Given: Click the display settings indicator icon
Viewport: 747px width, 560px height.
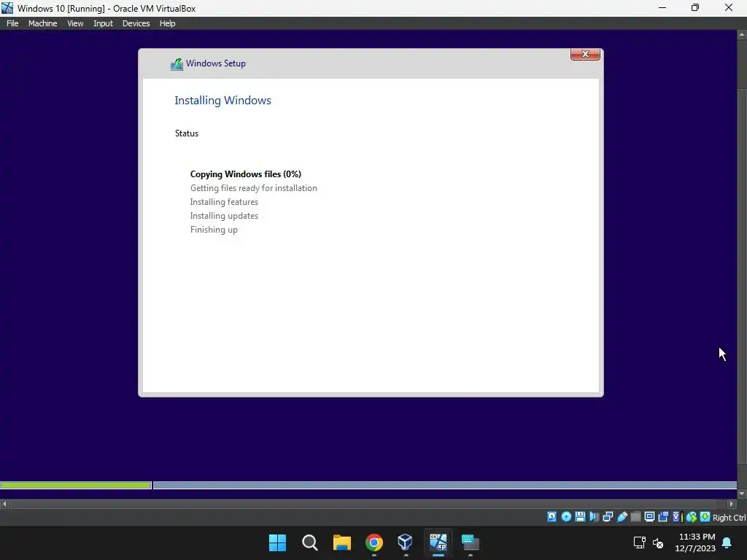Looking at the screenshot, I should click(x=649, y=517).
